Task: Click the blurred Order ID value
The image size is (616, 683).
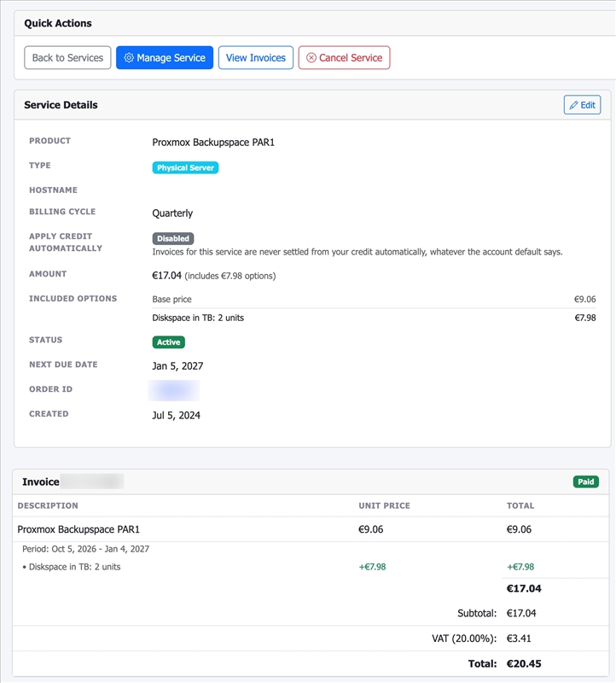Action: tap(174, 390)
